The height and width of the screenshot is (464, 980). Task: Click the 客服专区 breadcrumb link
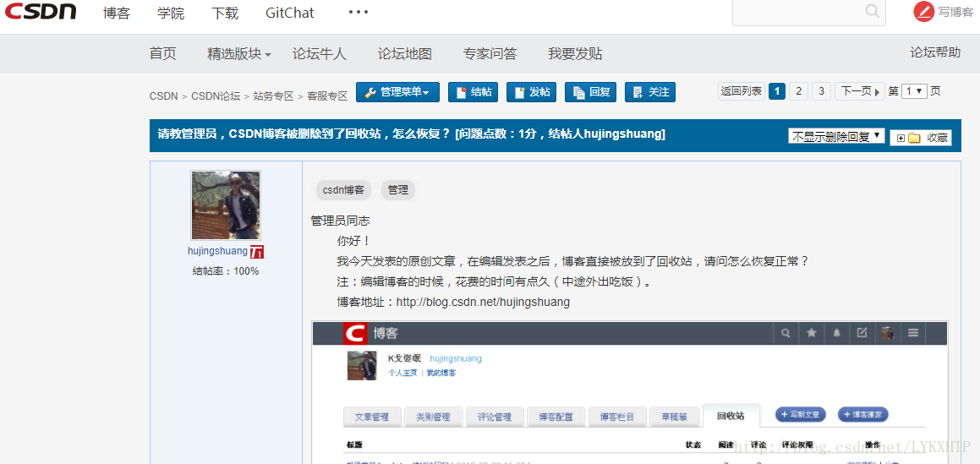pyautogui.click(x=327, y=96)
